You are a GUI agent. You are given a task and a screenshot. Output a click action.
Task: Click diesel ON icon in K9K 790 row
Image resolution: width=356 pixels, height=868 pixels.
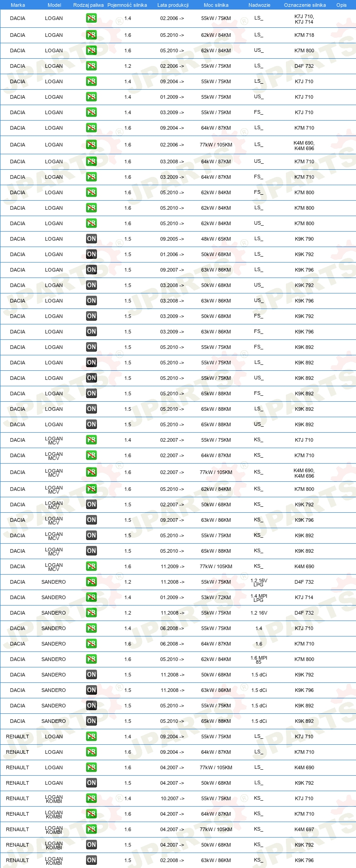click(92, 239)
